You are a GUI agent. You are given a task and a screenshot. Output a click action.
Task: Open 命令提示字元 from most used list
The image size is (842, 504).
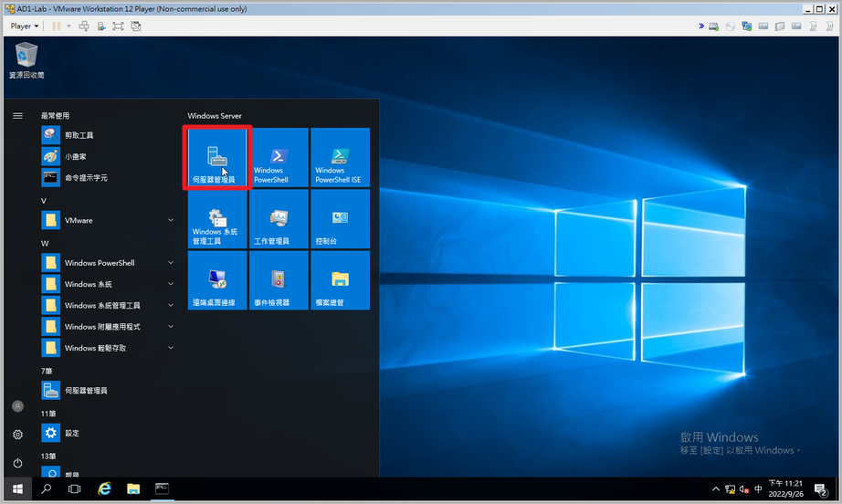[x=109, y=178]
